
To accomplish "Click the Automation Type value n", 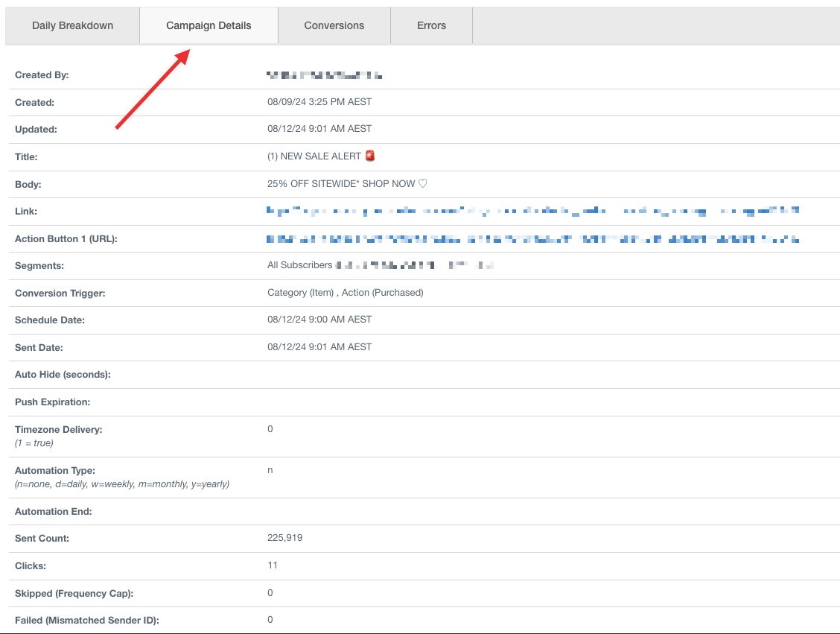I will coord(270,470).
